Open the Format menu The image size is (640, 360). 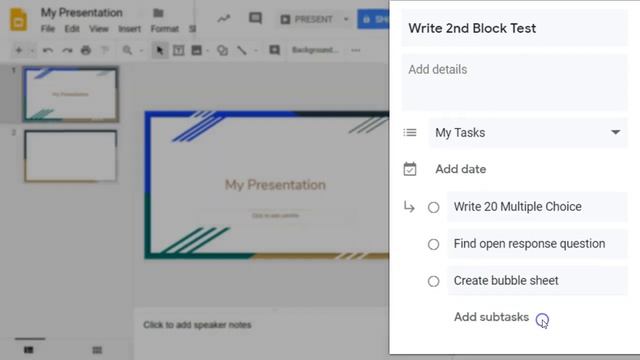click(x=164, y=29)
